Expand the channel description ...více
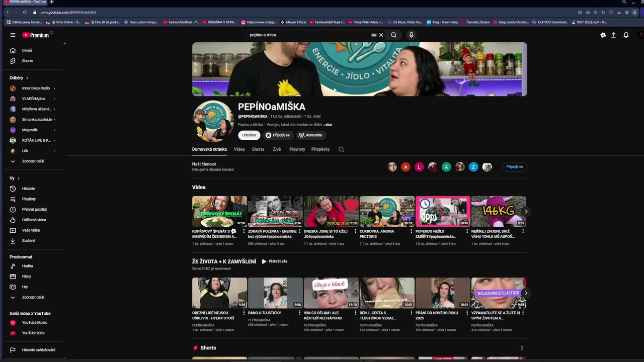 (x=328, y=125)
